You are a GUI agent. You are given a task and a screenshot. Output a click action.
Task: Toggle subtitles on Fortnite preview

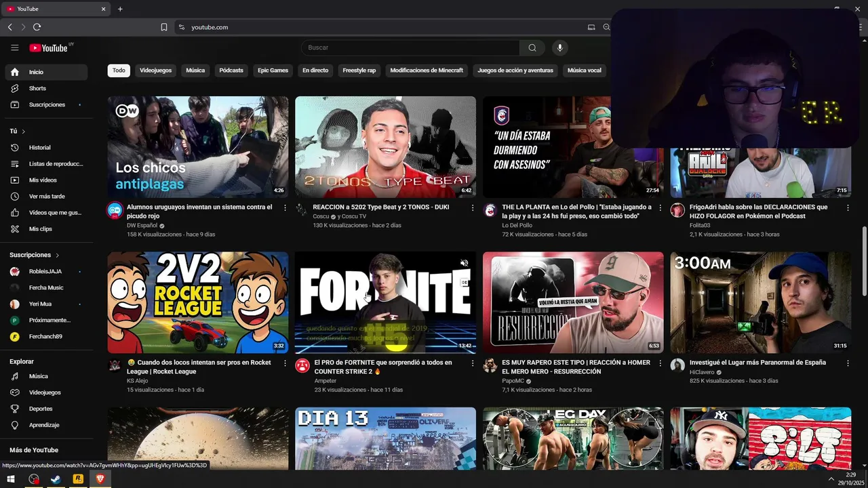[x=465, y=283]
